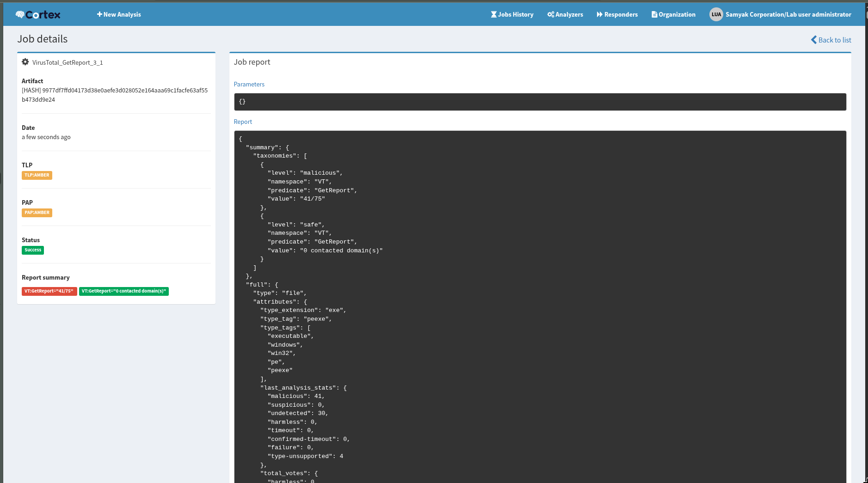Image resolution: width=868 pixels, height=483 pixels.
Task: Click the Cortex brain logo icon
Action: (20, 15)
